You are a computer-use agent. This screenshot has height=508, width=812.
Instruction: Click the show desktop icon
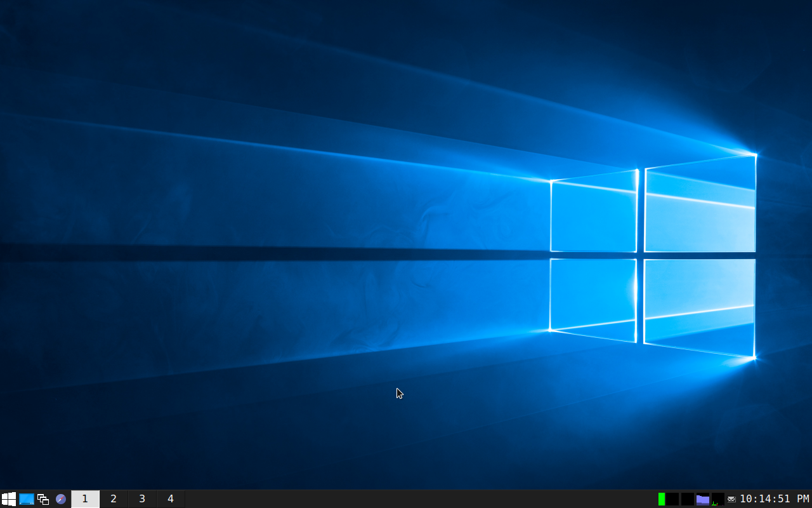click(27, 499)
